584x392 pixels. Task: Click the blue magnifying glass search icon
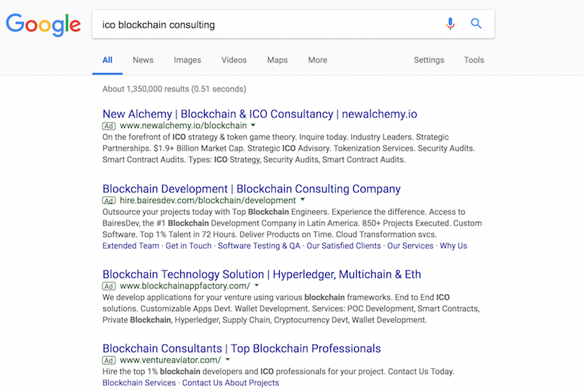point(476,24)
